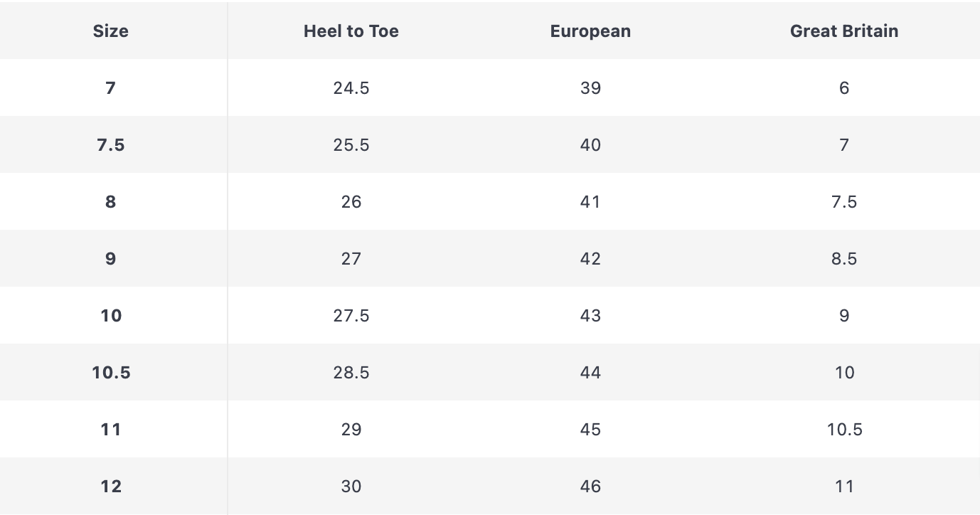Select the size 8 row label
The height and width of the screenshot is (515, 980).
coord(110,202)
